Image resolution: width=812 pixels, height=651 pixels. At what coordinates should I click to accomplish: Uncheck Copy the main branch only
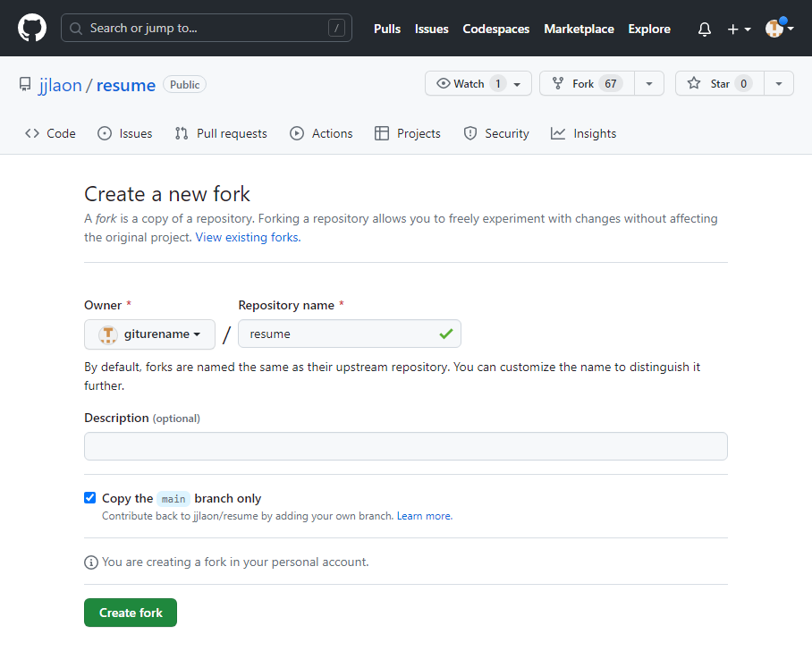click(x=90, y=498)
